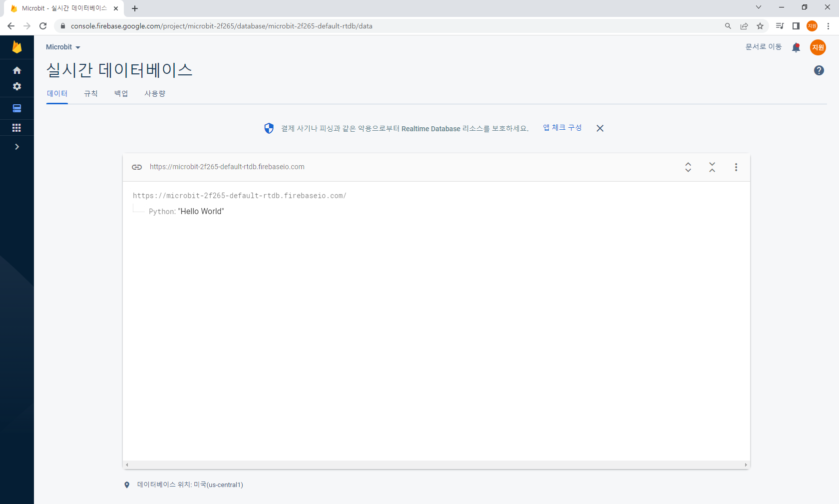Viewport: 839px width, 504px height.
Task: Switch to the 데이터 tab
Action: click(x=57, y=93)
